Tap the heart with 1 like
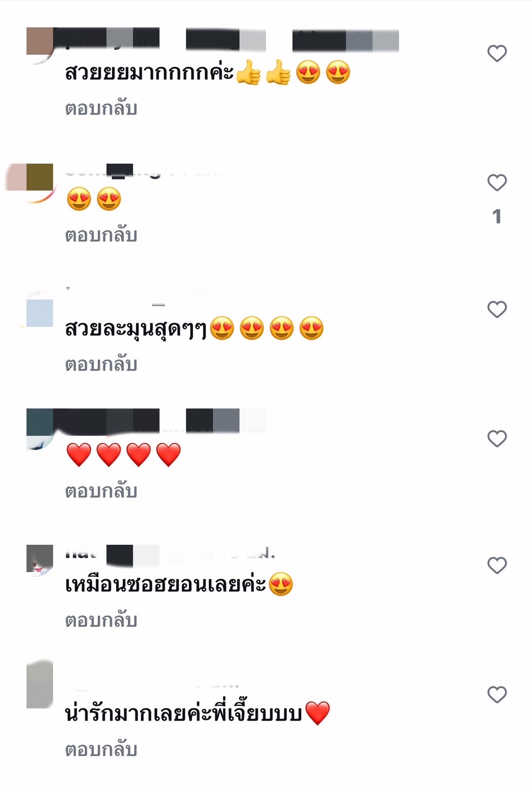532x790 pixels. click(x=497, y=182)
